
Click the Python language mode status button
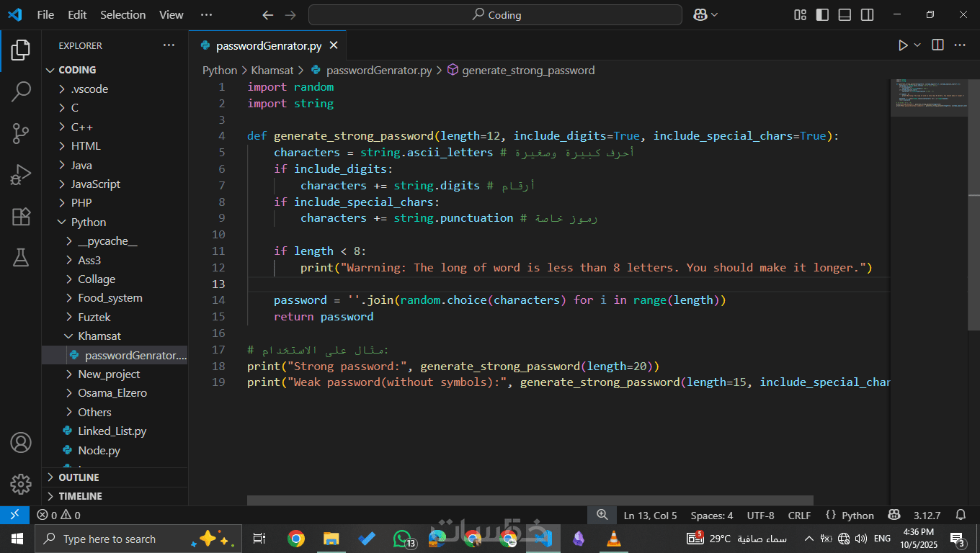click(850, 516)
